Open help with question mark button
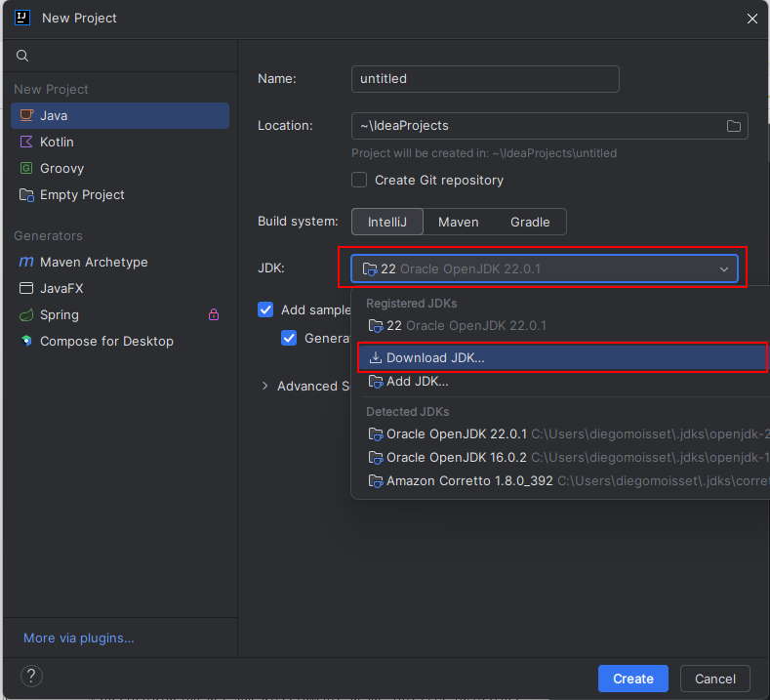The height and width of the screenshot is (700, 770). (x=31, y=677)
